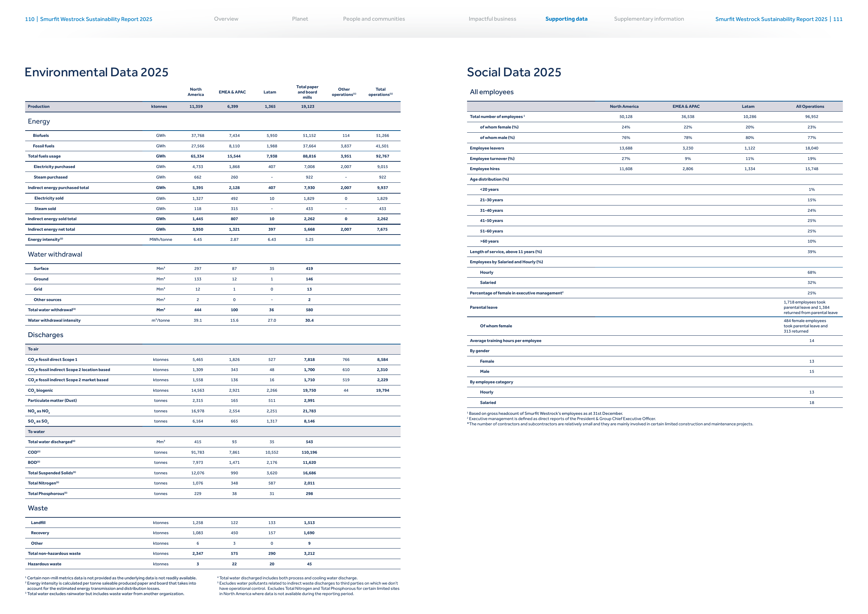Click the Percentage of female in executive management row

[x=654, y=293]
